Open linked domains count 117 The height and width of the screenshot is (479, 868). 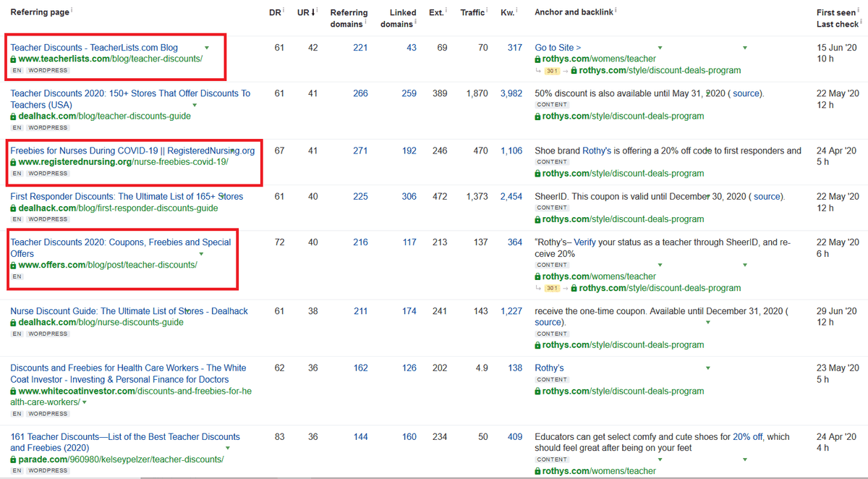[x=409, y=242]
